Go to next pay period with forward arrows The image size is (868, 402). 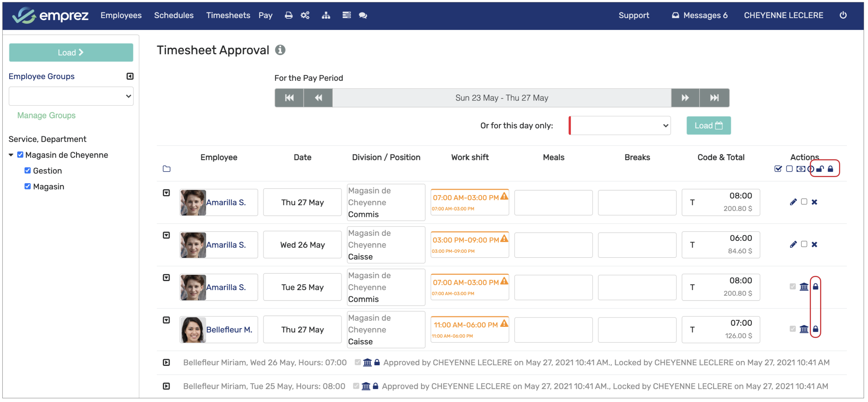coord(685,98)
